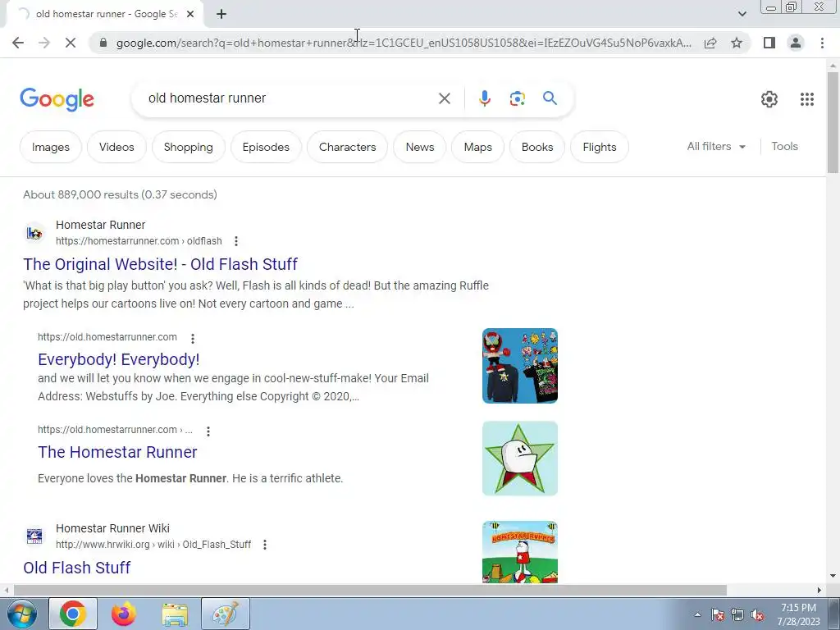Start a voice search with microphone

484,98
